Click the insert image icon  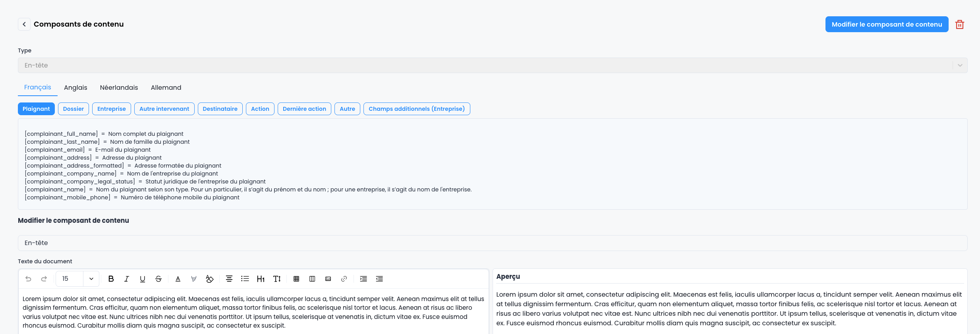[328, 279]
